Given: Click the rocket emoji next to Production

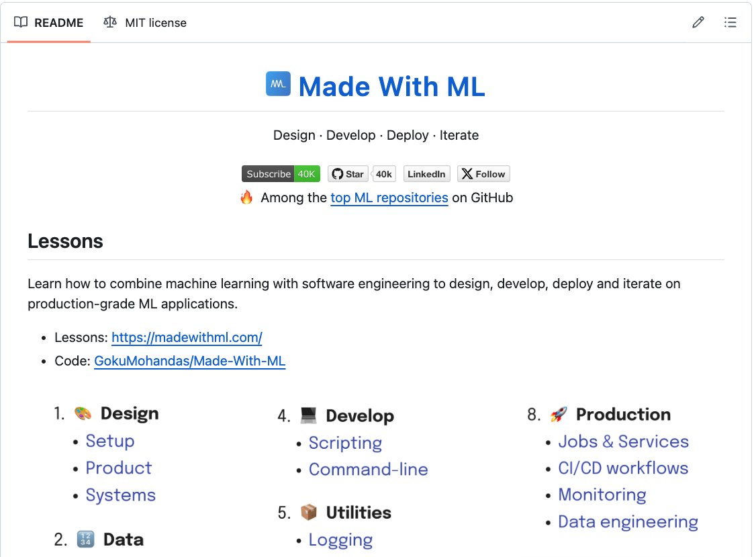Looking at the screenshot, I should click(559, 414).
